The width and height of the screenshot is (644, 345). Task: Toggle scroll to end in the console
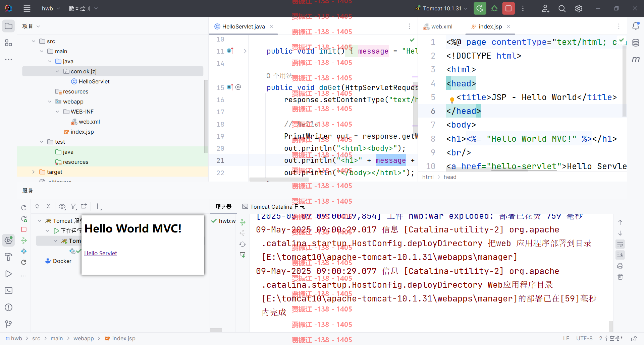pos(620,255)
